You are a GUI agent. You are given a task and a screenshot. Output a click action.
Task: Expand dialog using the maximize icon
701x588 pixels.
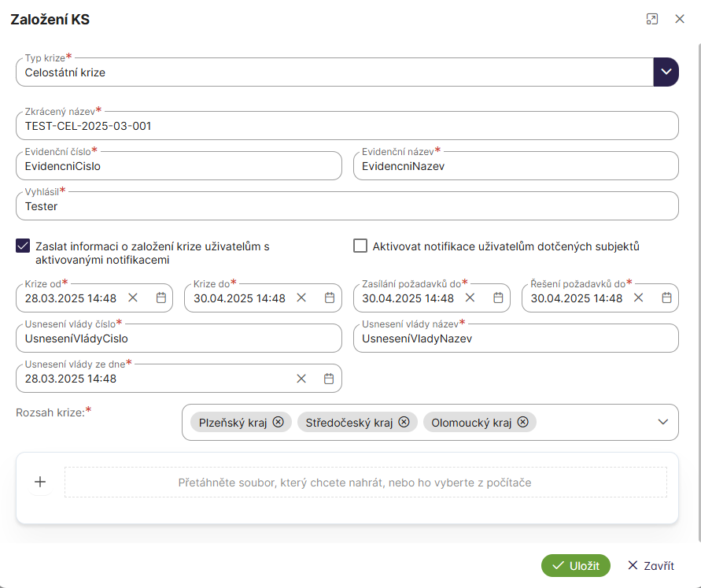(651, 20)
